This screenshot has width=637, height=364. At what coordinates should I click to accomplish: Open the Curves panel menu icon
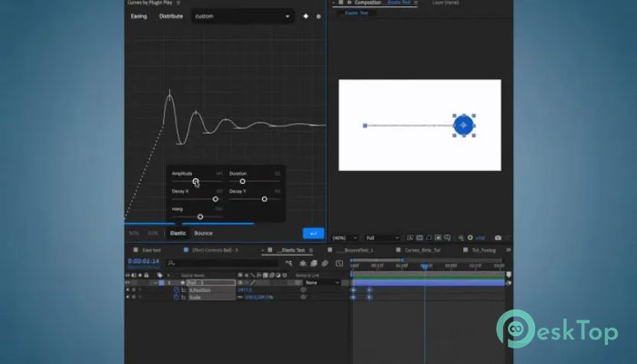click(x=178, y=3)
